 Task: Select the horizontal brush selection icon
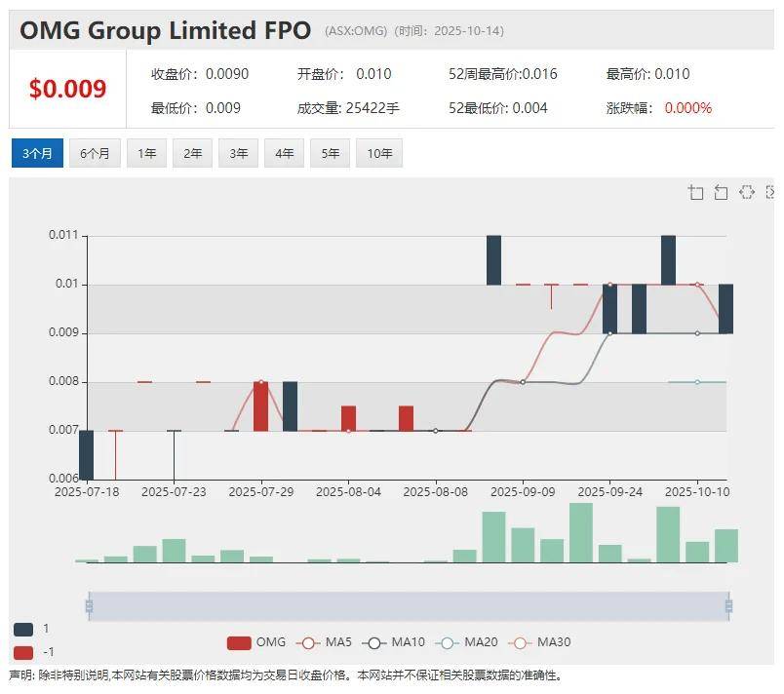(746, 192)
